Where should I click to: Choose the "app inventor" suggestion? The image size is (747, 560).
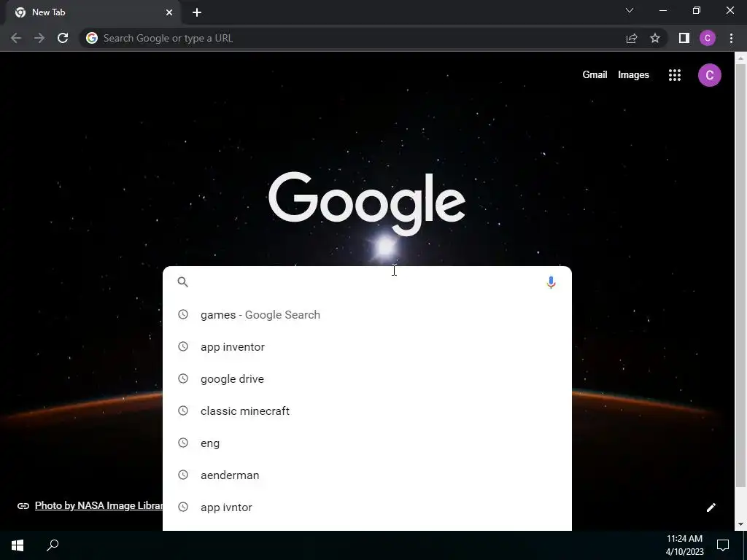(x=367, y=346)
